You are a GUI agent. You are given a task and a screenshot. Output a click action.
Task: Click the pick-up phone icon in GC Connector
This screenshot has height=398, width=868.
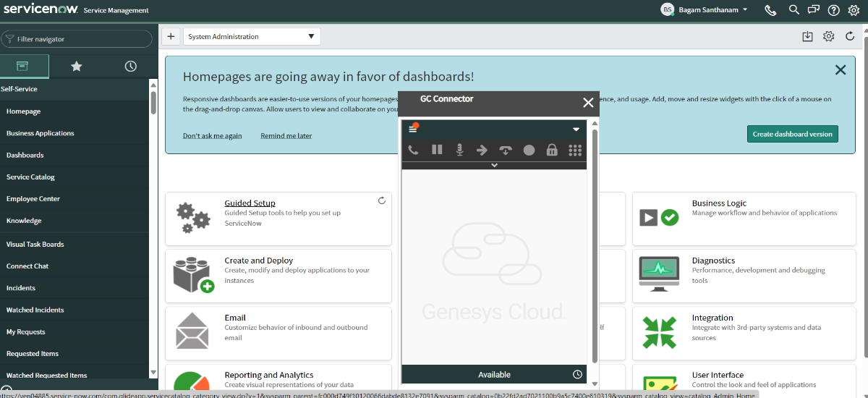click(x=413, y=150)
